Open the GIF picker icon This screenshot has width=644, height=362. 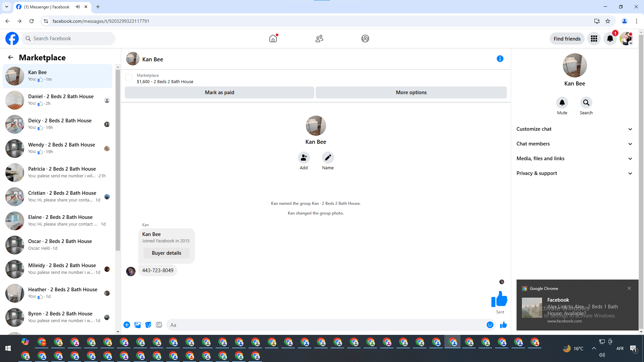[x=159, y=325]
